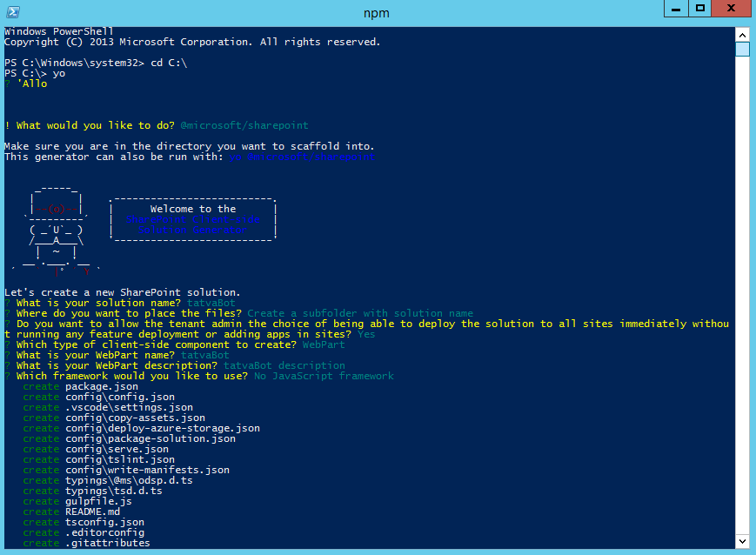Click 'package.json' in created files
Image resolution: width=756 pixels, height=555 pixels.
coord(102,387)
